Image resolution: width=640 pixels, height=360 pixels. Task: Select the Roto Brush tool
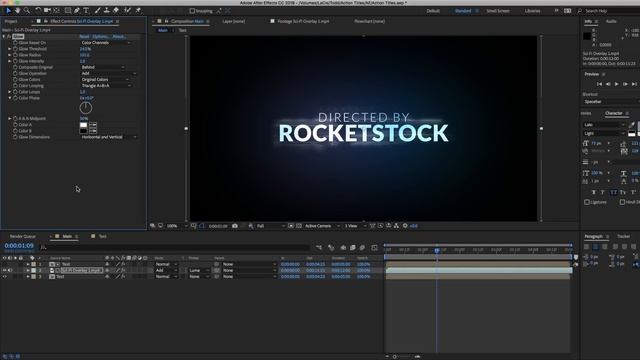128,11
